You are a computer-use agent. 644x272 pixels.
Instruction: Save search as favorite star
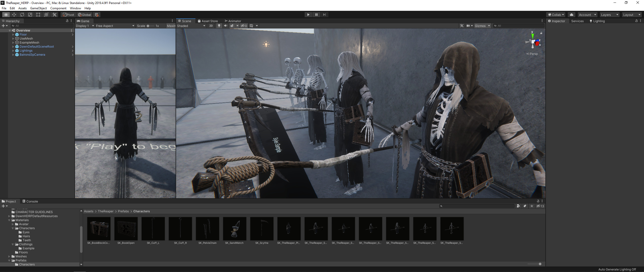tap(532, 206)
